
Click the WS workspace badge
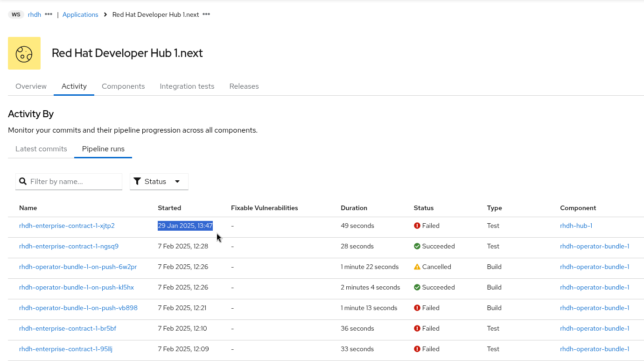click(x=16, y=14)
